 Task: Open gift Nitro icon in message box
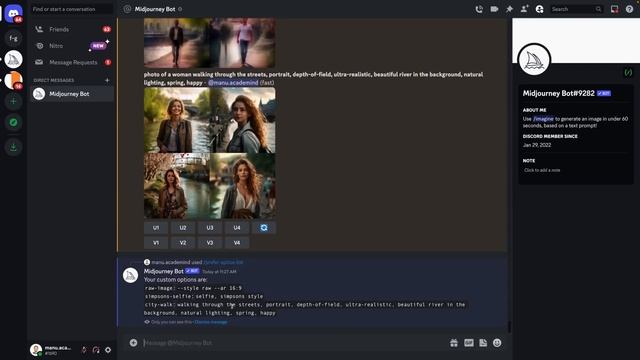454,343
